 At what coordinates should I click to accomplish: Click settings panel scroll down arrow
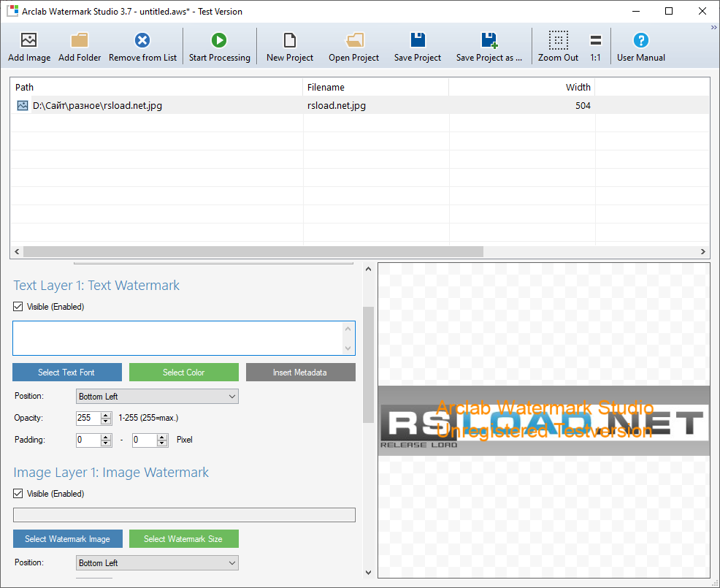pyautogui.click(x=368, y=573)
